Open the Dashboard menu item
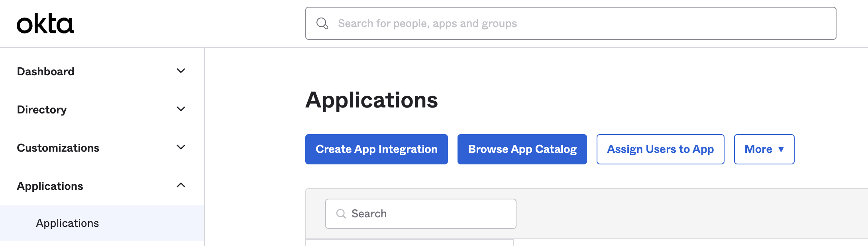The image size is (868, 246). 46,71
